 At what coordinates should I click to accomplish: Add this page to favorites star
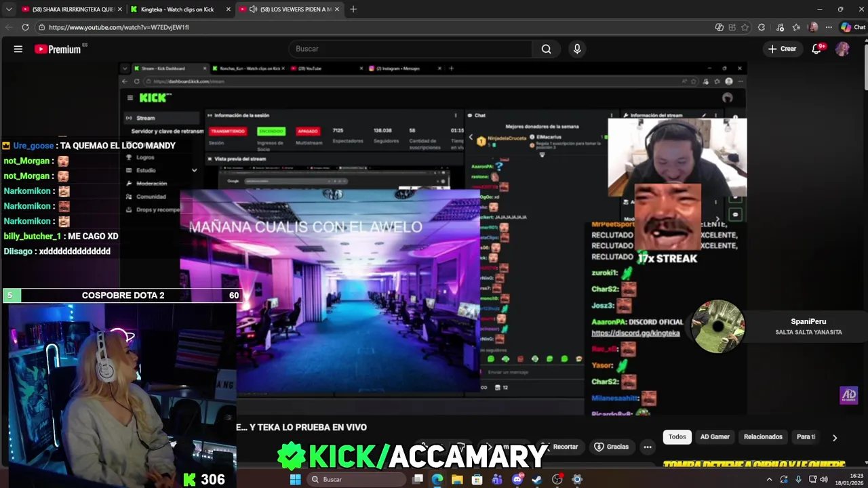745,27
